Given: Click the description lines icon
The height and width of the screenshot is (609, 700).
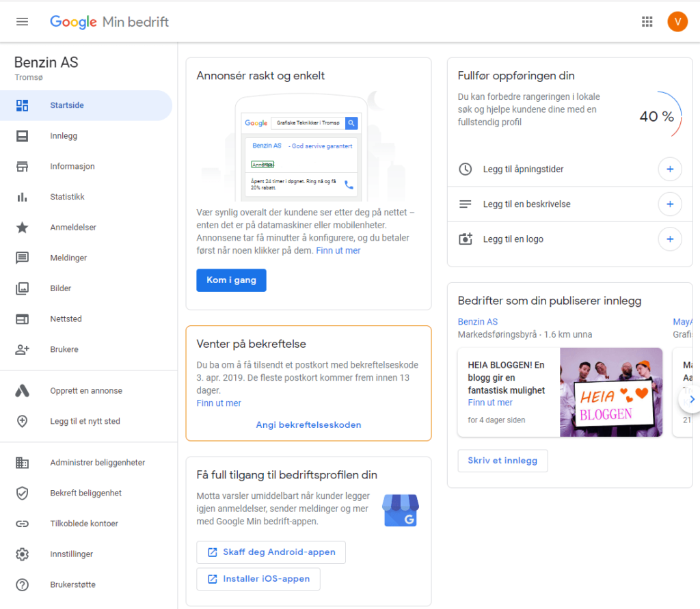Looking at the screenshot, I should (465, 204).
